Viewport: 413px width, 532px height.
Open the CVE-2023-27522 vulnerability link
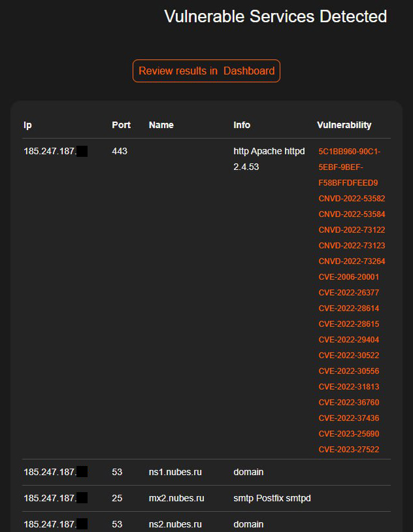pos(349,450)
